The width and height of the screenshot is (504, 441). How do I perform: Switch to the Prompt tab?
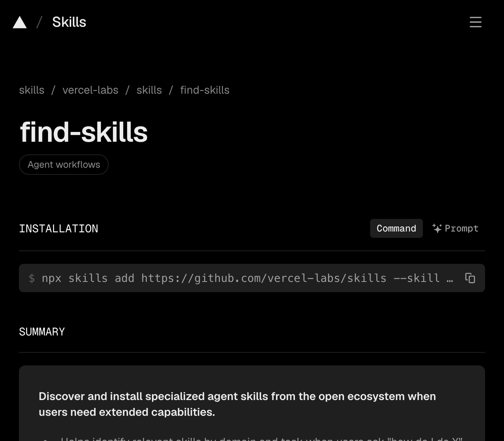[456, 228]
